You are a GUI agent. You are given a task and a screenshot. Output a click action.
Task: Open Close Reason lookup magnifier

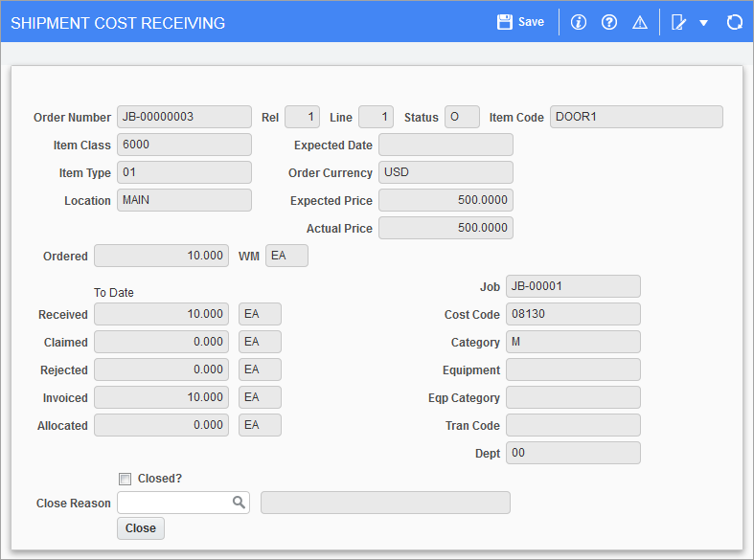[x=239, y=503]
